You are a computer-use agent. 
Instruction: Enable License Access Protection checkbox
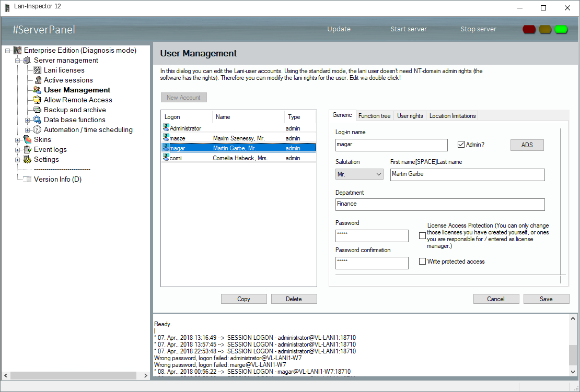click(422, 236)
